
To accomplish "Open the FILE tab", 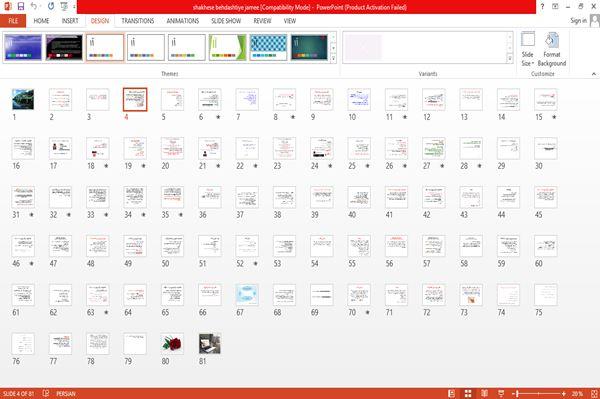I will pyautogui.click(x=13, y=21).
